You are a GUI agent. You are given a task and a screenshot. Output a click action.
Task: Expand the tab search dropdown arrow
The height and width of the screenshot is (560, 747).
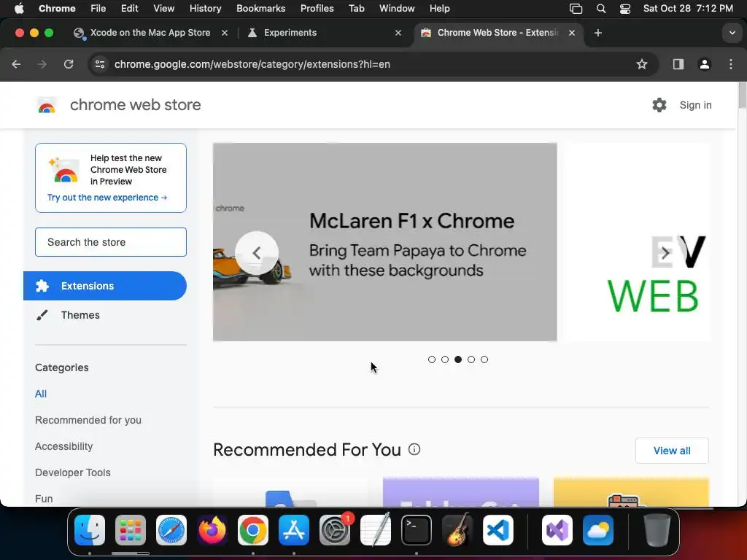coord(732,33)
